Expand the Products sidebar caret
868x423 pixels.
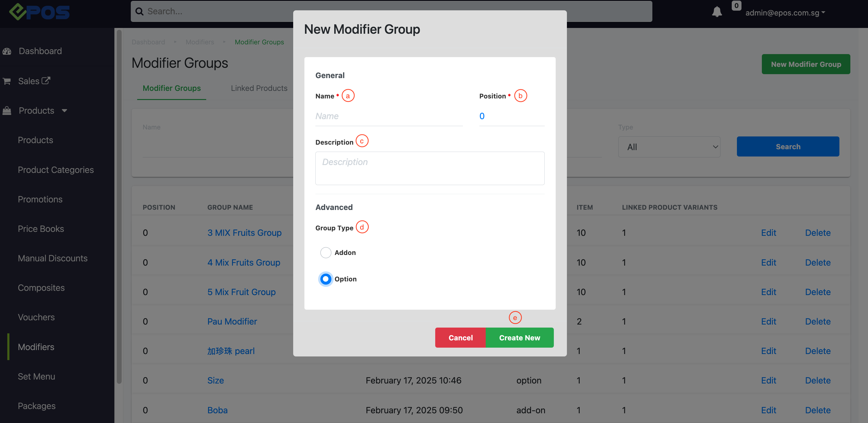coord(64,111)
